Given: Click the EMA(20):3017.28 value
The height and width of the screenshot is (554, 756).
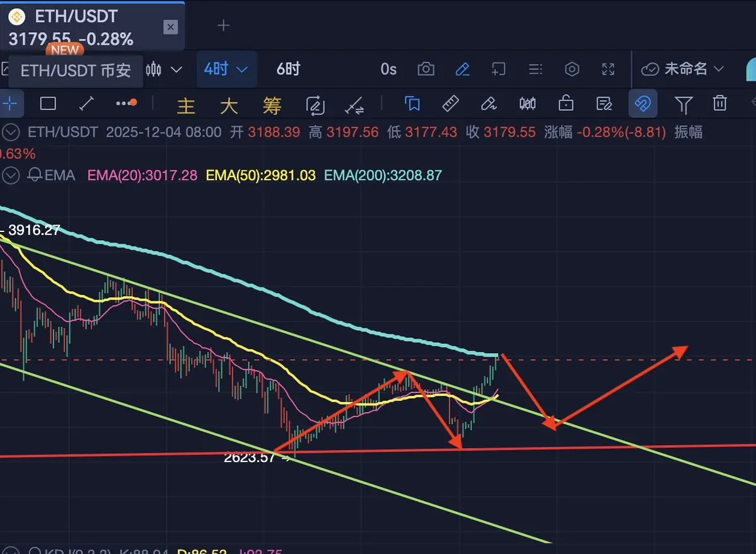Looking at the screenshot, I should [x=142, y=175].
